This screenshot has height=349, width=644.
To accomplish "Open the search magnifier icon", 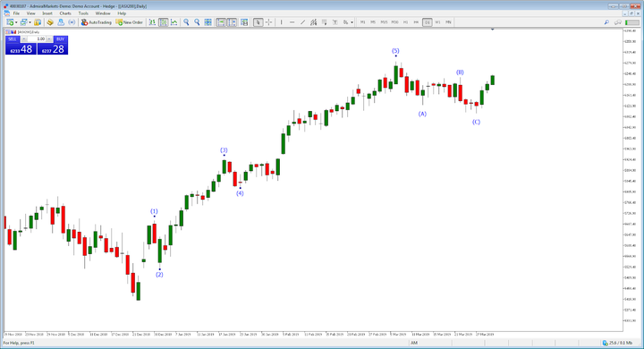I will pyautogui.click(x=606, y=22).
